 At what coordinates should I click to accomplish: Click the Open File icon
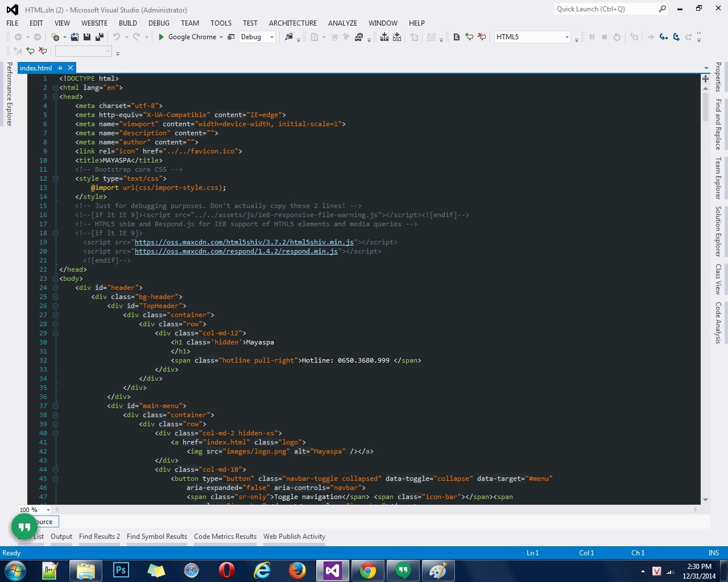75,37
